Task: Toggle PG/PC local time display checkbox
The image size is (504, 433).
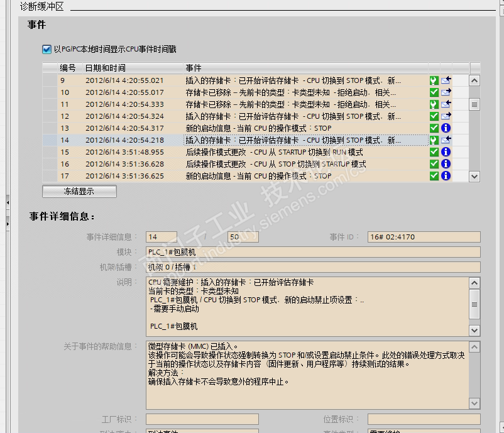Action: click(47, 49)
